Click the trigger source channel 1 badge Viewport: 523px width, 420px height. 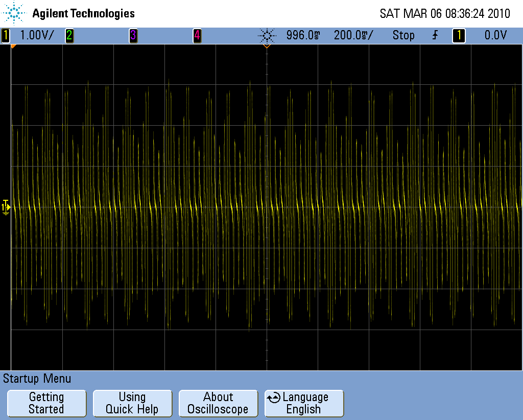tap(459, 35)
